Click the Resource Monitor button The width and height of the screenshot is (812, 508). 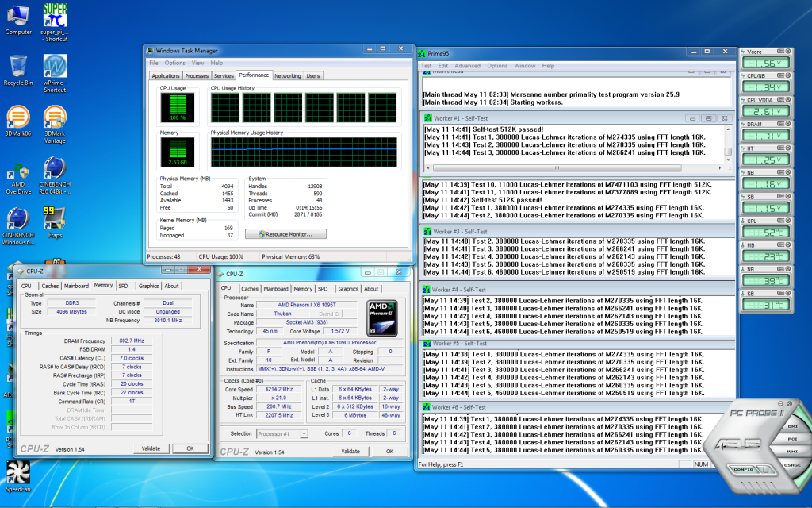(285, 234)
